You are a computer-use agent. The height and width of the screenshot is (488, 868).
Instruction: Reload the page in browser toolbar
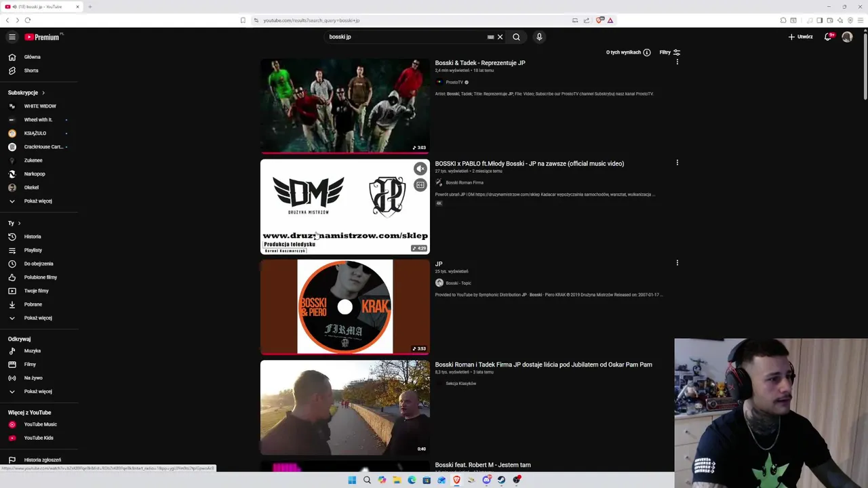[28, 20]
